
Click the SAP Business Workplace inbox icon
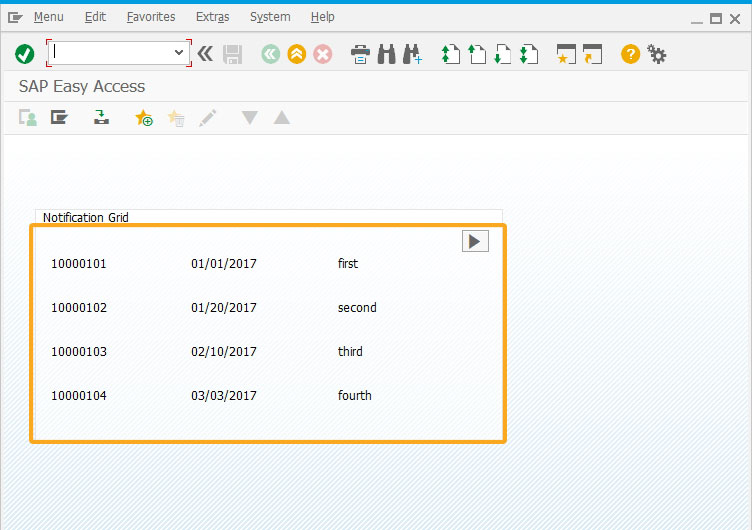[x=101, y=117]
